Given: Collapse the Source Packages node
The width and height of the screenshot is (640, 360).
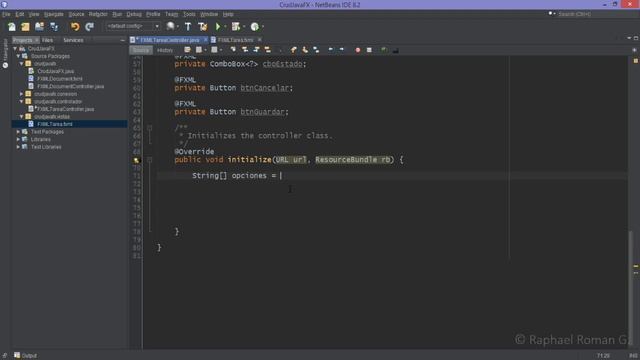Looking at the screenshot, I should click(x=18, y=56).
